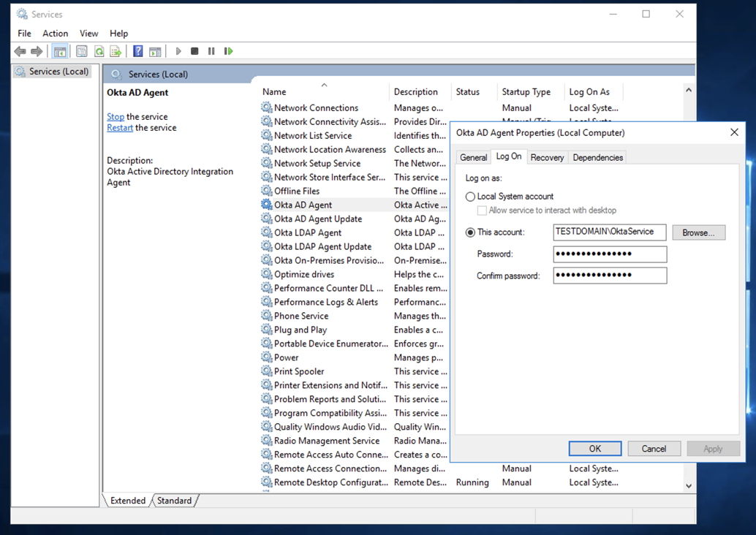Click the scroll down arrow in the services list
Viewport: 756px width, 535px height.
point(688,485)
